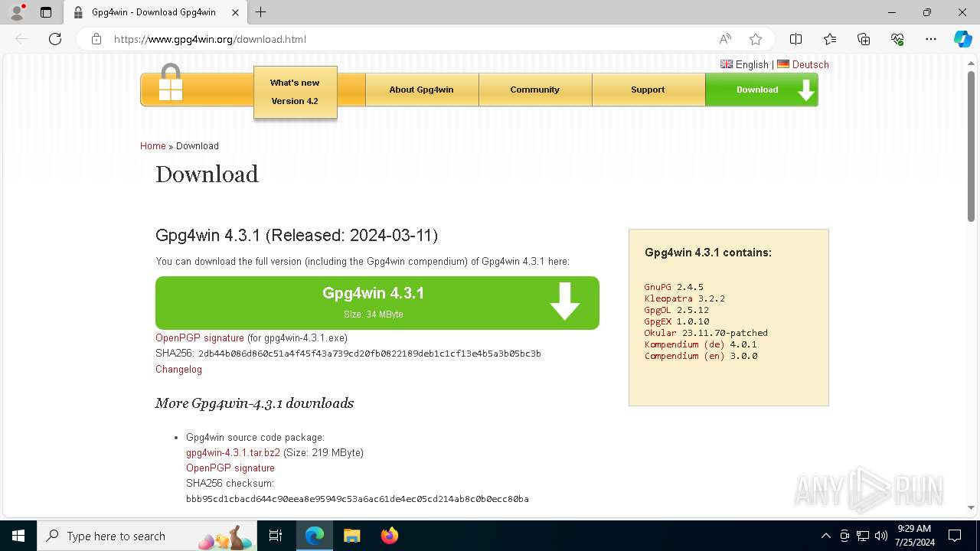
Task: Launch Firefox from the taskbar
Action: [389, 536]
